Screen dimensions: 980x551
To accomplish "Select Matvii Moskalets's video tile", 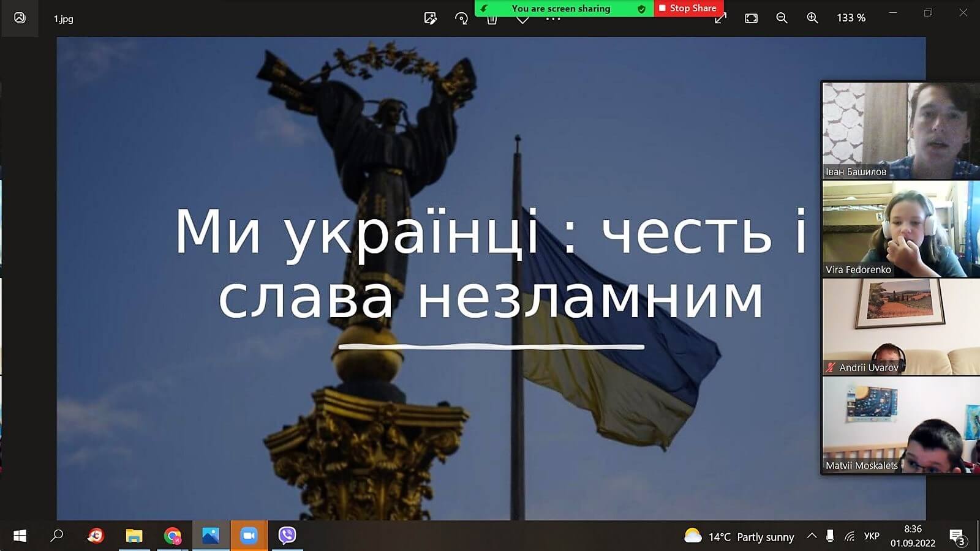I will click(x=900, y=424).
